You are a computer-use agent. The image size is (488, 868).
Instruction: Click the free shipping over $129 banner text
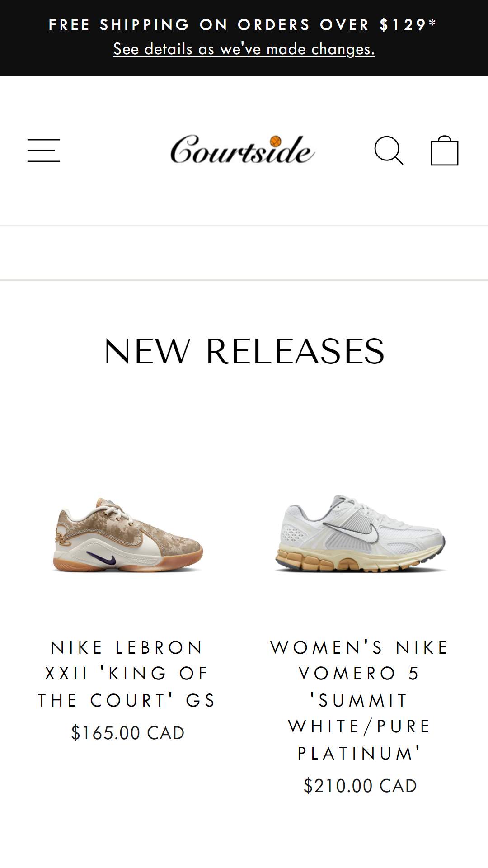click(x=243, y=24)
